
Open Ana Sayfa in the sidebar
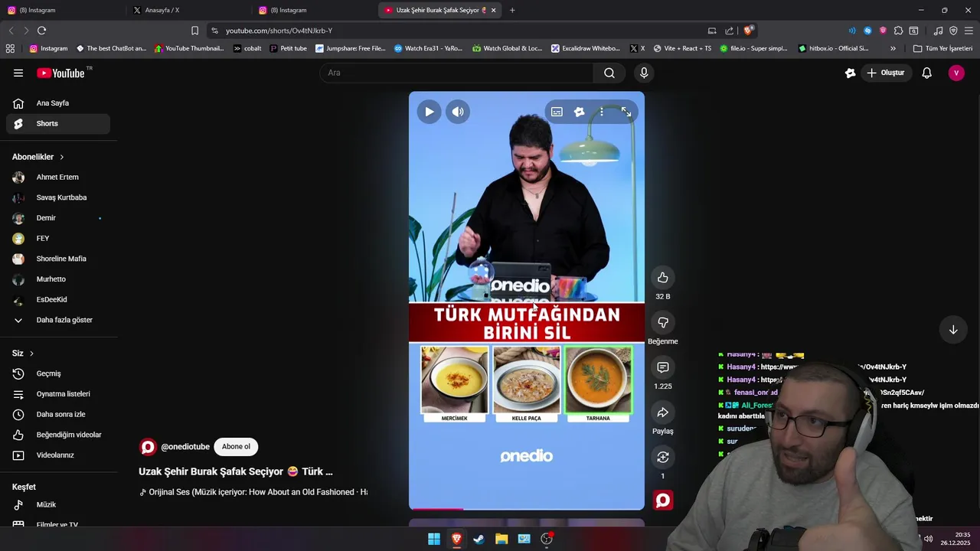(x=58, y=103)
